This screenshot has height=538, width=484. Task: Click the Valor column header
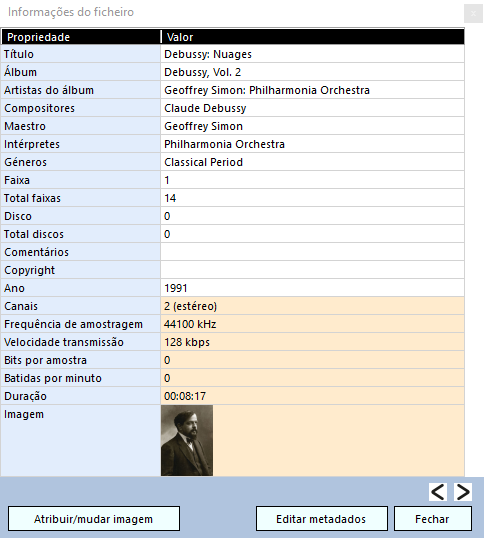coord(312,37)
